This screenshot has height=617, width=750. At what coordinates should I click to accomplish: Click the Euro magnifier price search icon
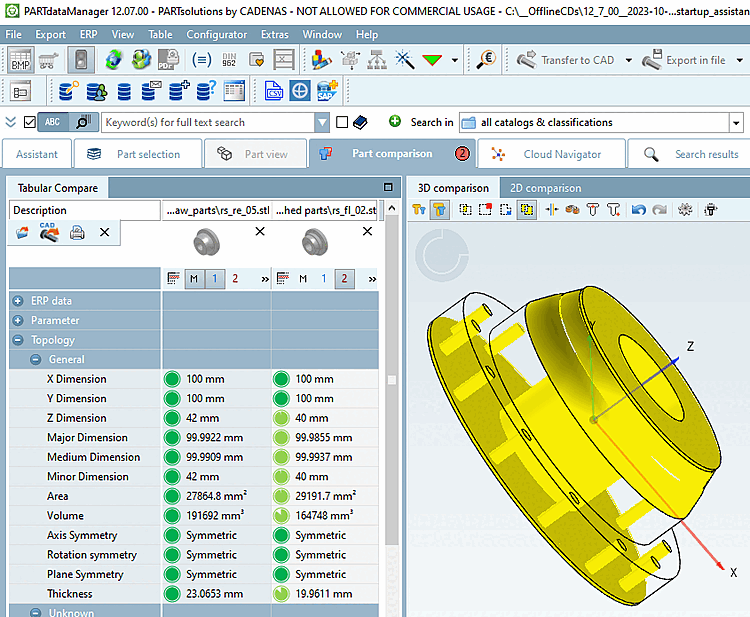pyautogui.click(x=486, y=60)
